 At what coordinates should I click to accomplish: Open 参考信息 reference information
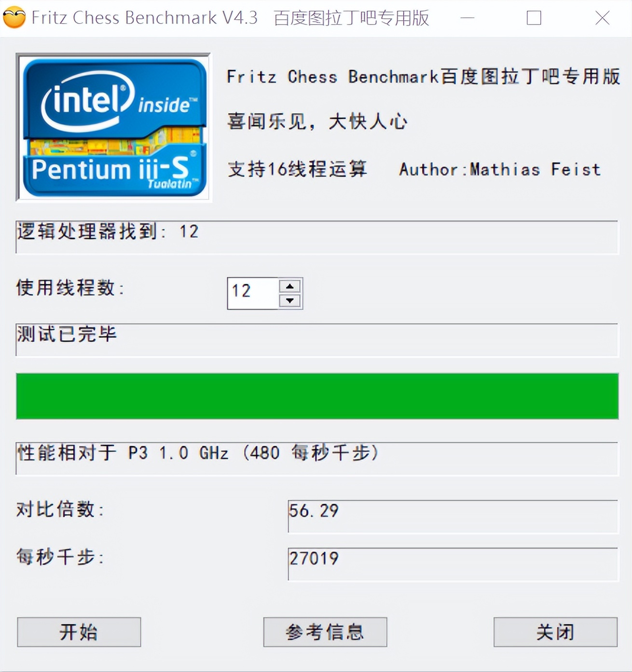(x=324, y=632)
